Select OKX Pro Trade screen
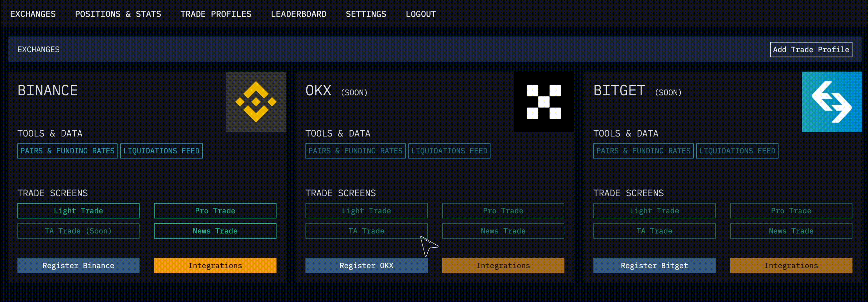 coord(503,210)
